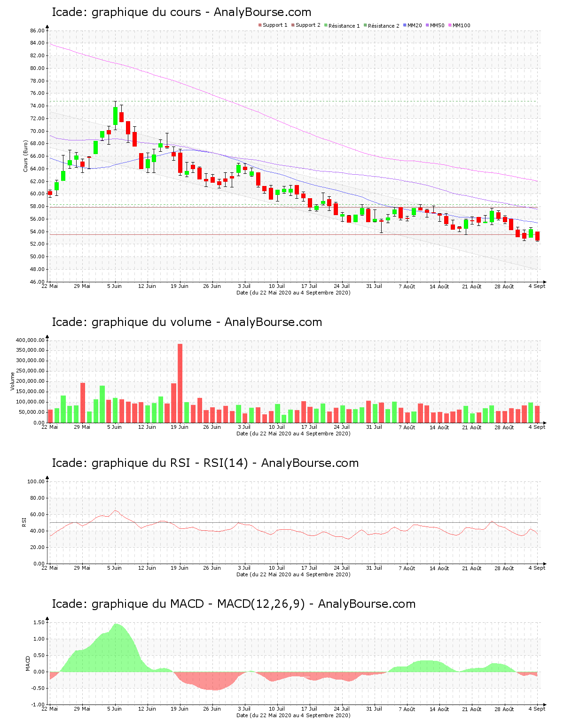Click the 100.00 RSI axis value
This screenshot has height=728, width=564.
(x=36, y=481)
